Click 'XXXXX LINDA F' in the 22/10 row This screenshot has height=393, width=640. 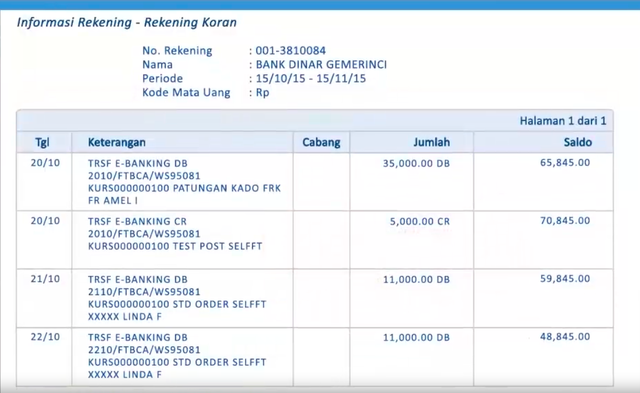point(124,374)
